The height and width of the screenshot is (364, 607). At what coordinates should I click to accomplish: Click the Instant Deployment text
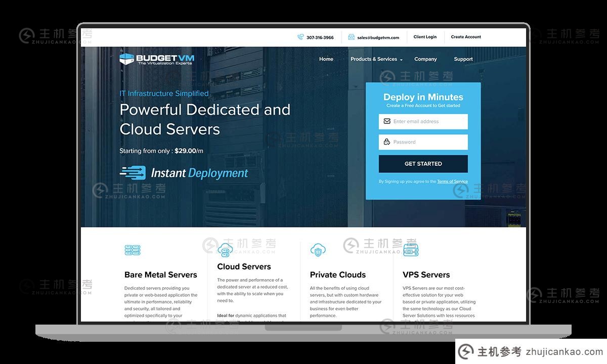coord(200,173)
